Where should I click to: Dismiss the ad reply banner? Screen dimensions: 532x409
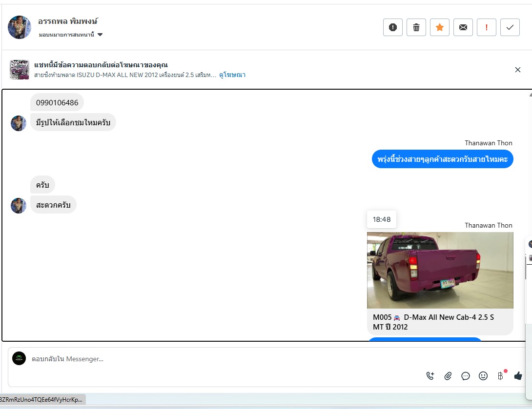pyautogui.click(x=517, y=70)
